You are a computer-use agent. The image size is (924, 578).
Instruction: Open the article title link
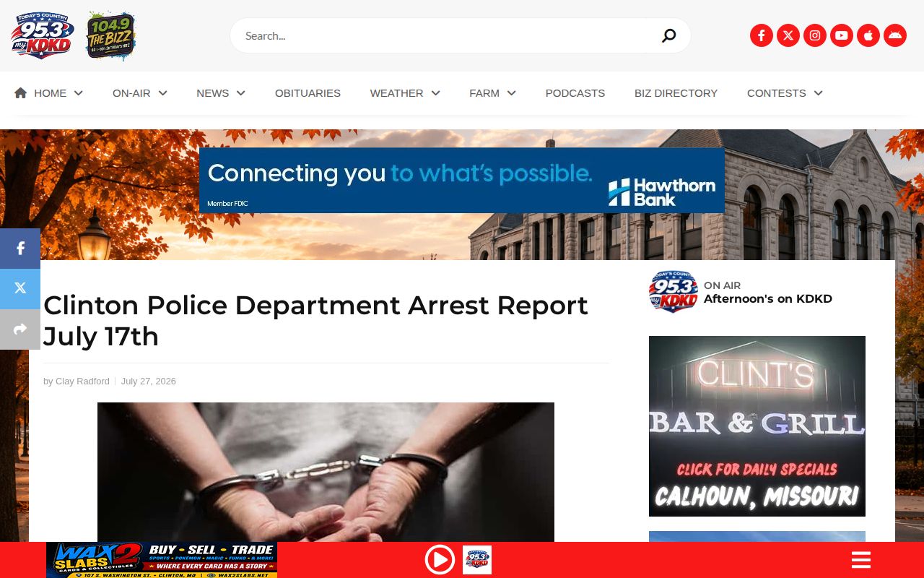[x=315, y=321]
